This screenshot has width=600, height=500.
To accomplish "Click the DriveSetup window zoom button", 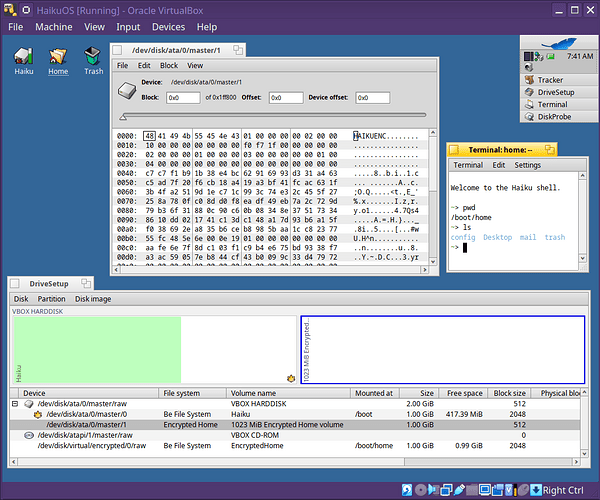I will tap(86, 283).
